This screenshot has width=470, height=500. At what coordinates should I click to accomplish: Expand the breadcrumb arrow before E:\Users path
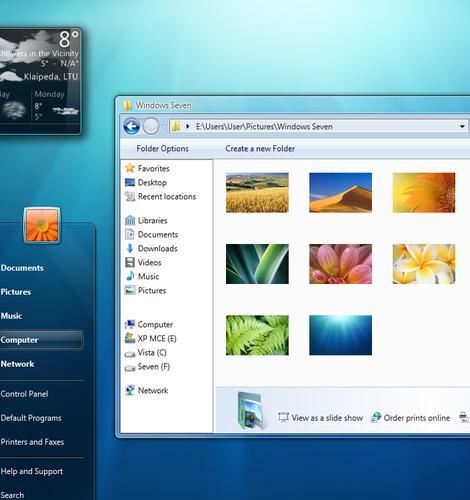pyautogui.click(x=188, y=126)
